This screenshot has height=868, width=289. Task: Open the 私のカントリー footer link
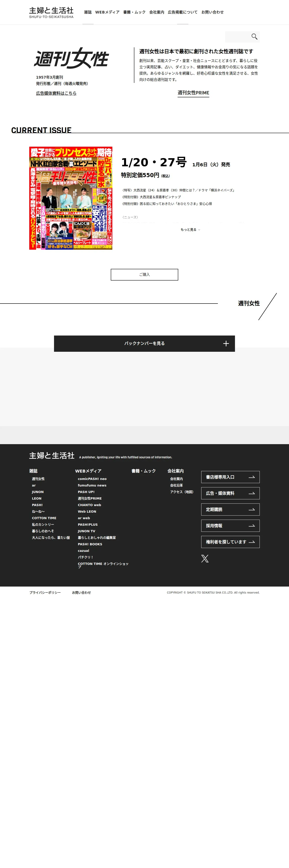point(43,524)
